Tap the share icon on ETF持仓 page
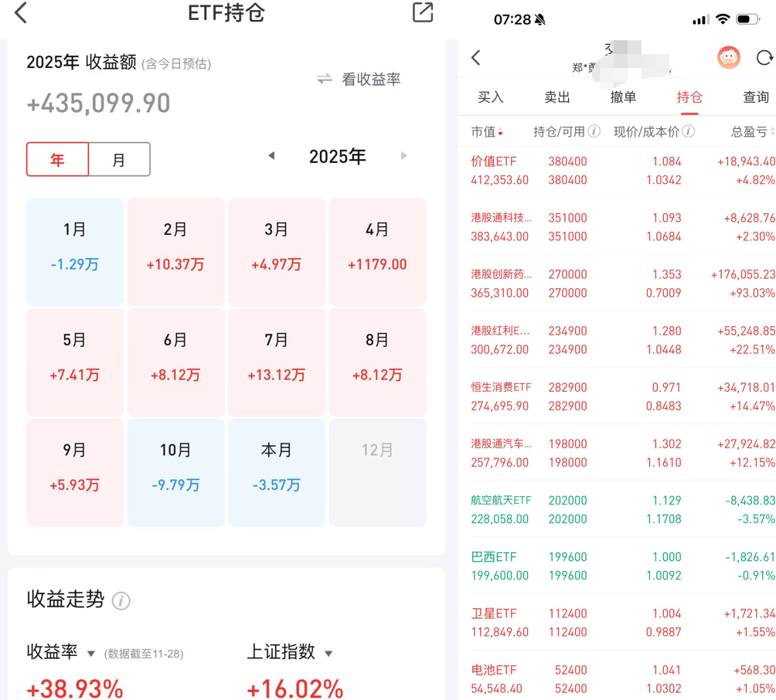Viewport: 776px width, 700px height. coord(421,14)
